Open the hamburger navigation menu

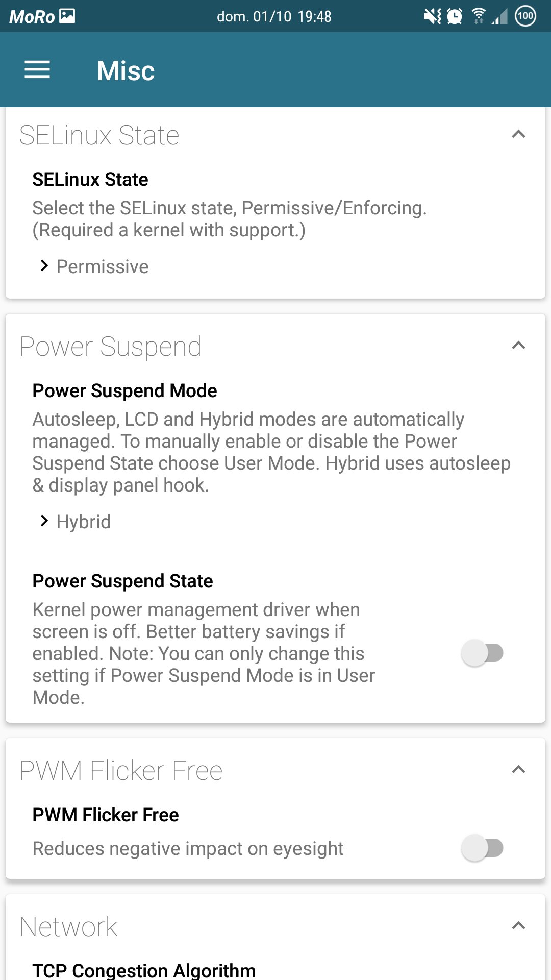click(37, 70)
